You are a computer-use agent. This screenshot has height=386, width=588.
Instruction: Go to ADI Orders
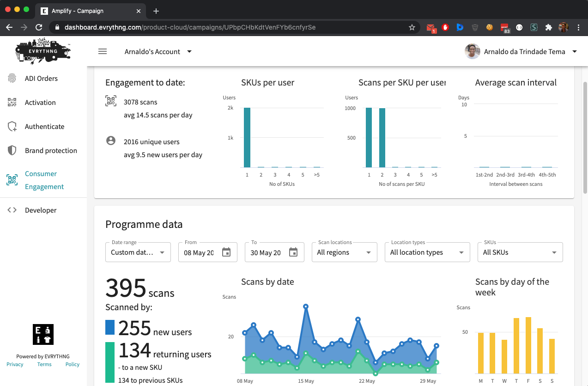point(41,79)
